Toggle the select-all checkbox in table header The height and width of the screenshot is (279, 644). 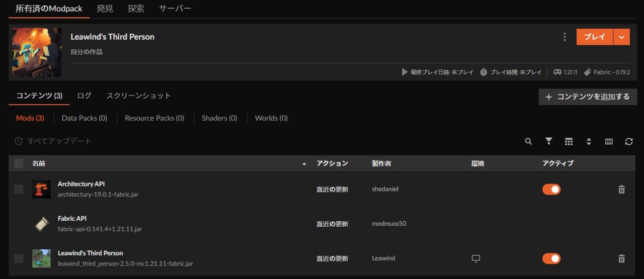(x=19, y=163)
